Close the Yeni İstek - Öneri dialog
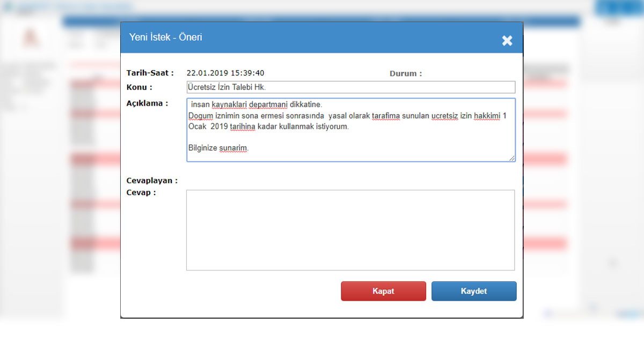This screenshot has height=350, width=644. (x=507, y=40)
